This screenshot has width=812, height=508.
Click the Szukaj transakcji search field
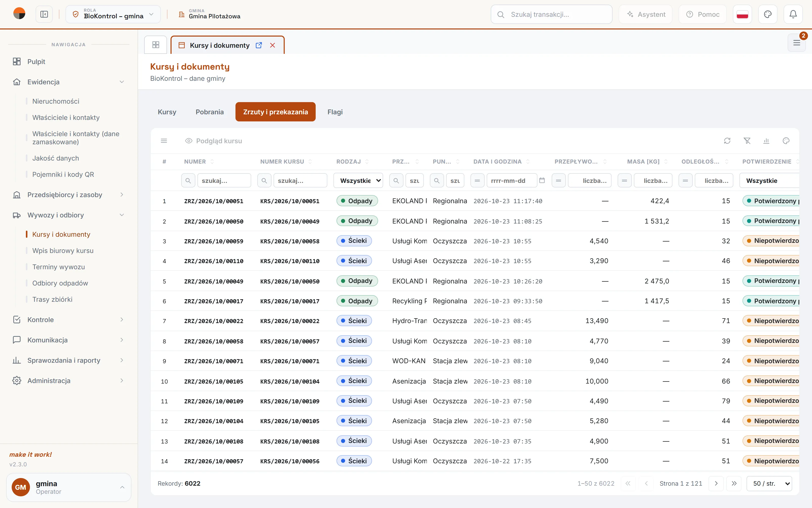[x=551, y=14]
